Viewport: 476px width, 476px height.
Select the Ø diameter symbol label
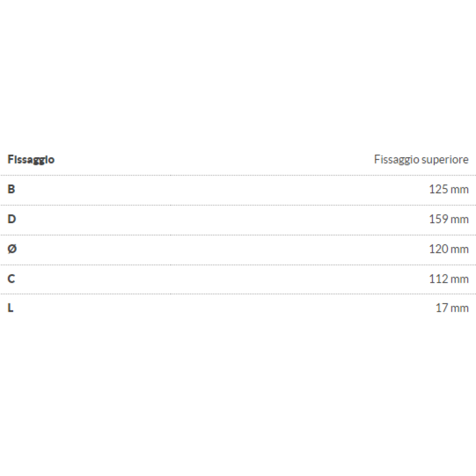click(12, 249)
